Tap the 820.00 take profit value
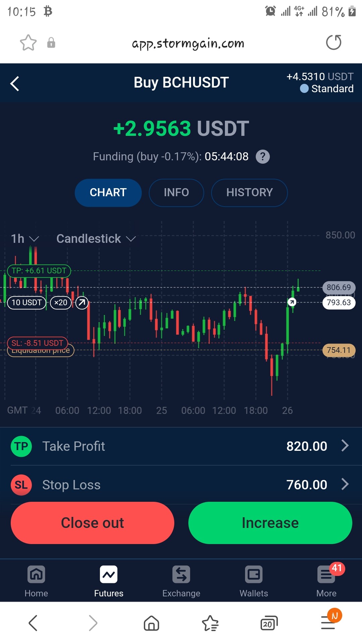This screenshot has width=362, height=644. click(x=307, y=446)
